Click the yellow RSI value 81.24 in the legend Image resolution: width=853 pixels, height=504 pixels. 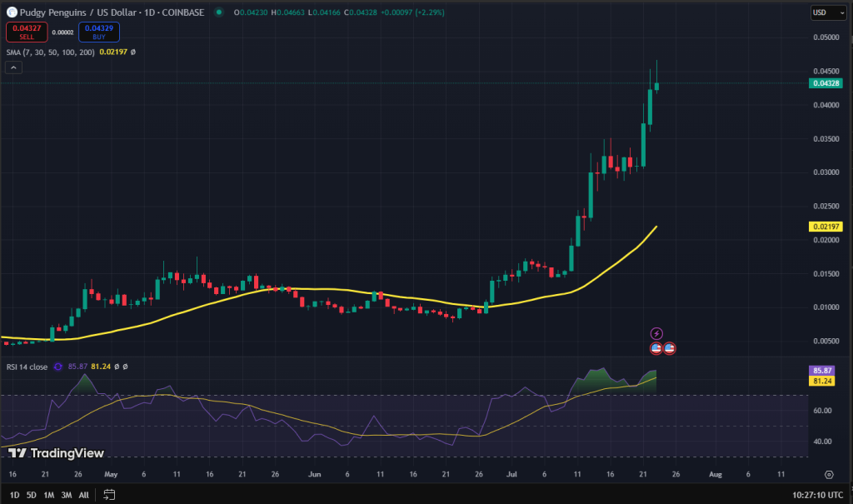coord(101,367)
